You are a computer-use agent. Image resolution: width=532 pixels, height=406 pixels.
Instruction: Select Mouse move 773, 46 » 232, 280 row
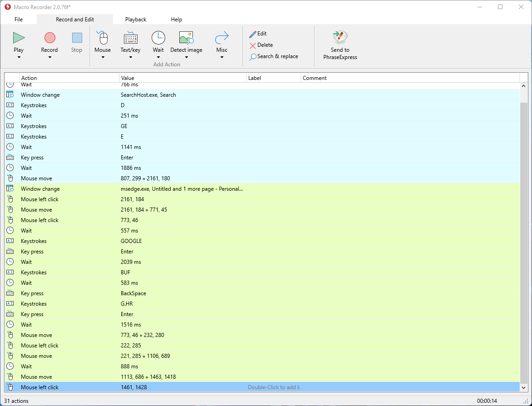point(262,335)
